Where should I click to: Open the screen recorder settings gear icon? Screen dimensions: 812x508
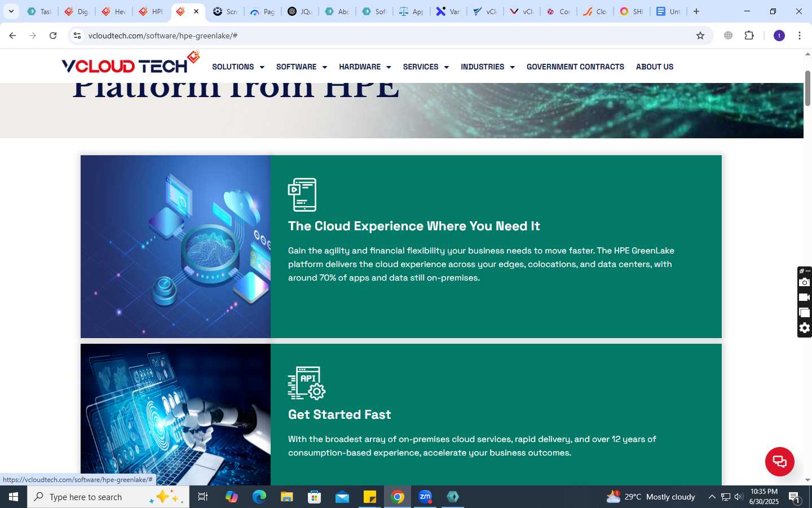coord(805,328)
